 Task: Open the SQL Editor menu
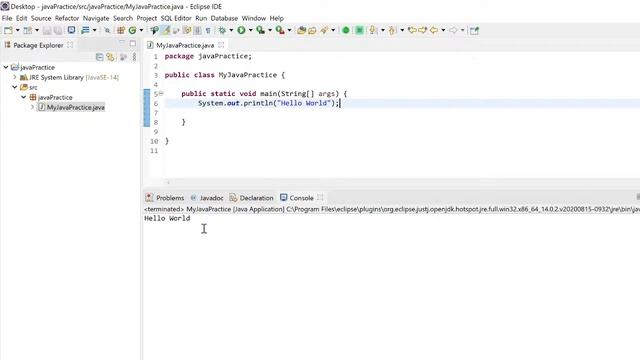click(176, 18)
